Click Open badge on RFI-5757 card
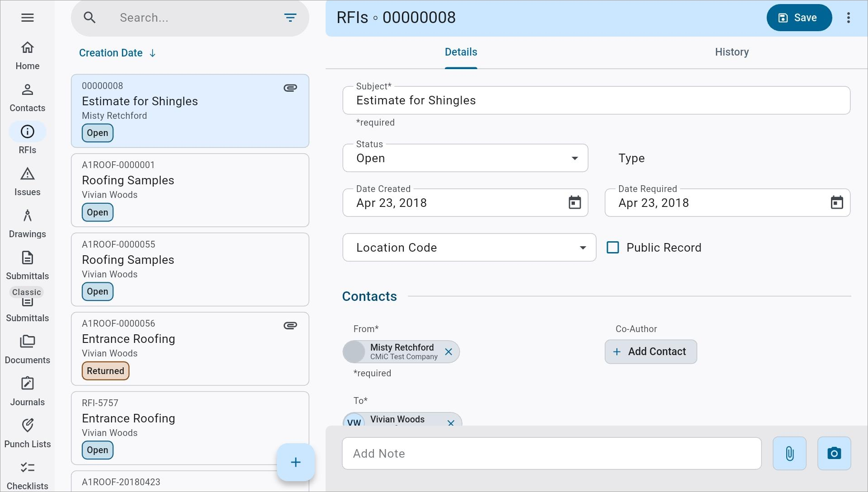The width and height of the screenshot is (868, 492). click(98, 450)
